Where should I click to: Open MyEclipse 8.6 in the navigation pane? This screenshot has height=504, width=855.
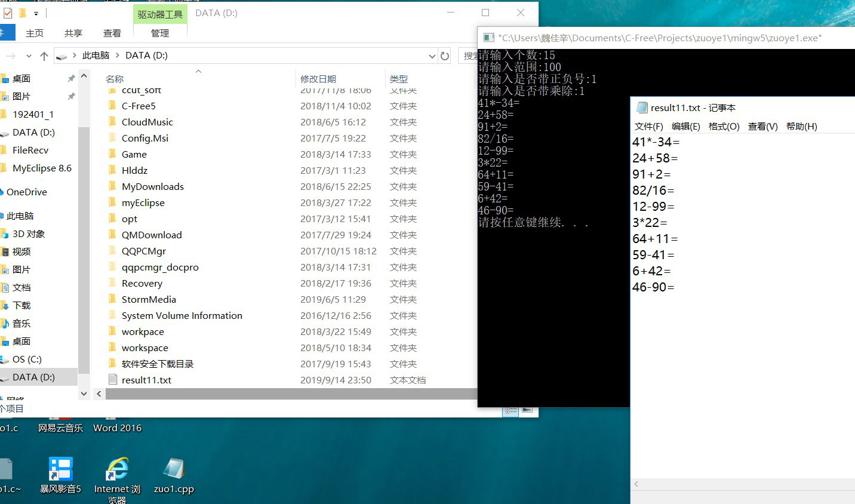click(x=42, y=168)
